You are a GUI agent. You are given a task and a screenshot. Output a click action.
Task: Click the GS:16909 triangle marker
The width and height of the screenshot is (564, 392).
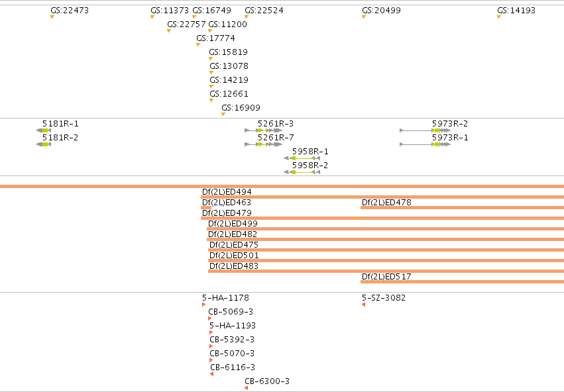point(223,115)
